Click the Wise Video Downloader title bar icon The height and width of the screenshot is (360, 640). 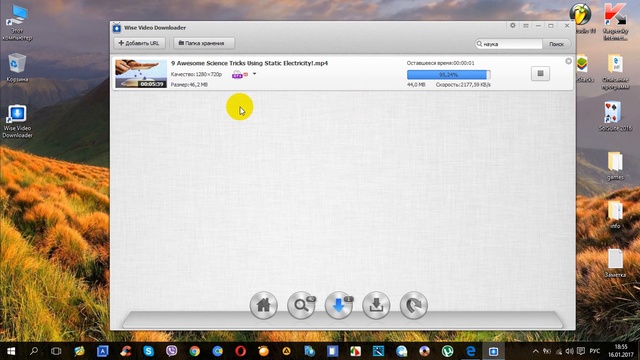click(117, 28)
